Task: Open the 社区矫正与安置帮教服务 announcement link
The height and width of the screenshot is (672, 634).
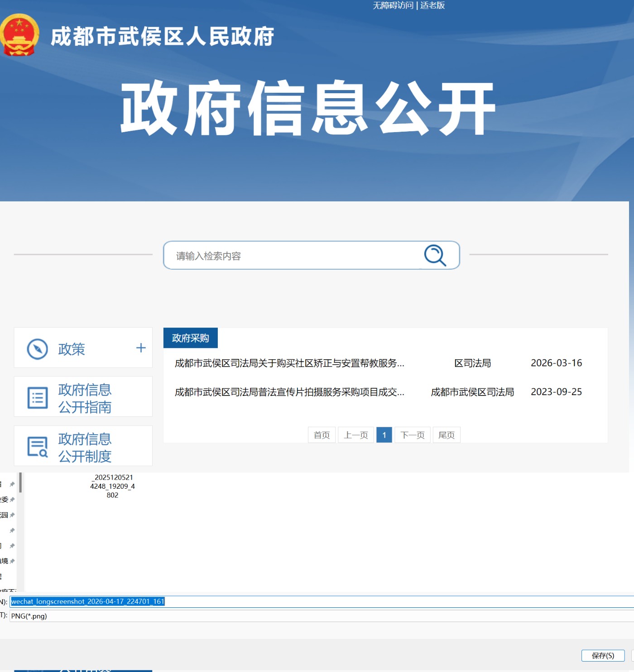Action: 289,362
